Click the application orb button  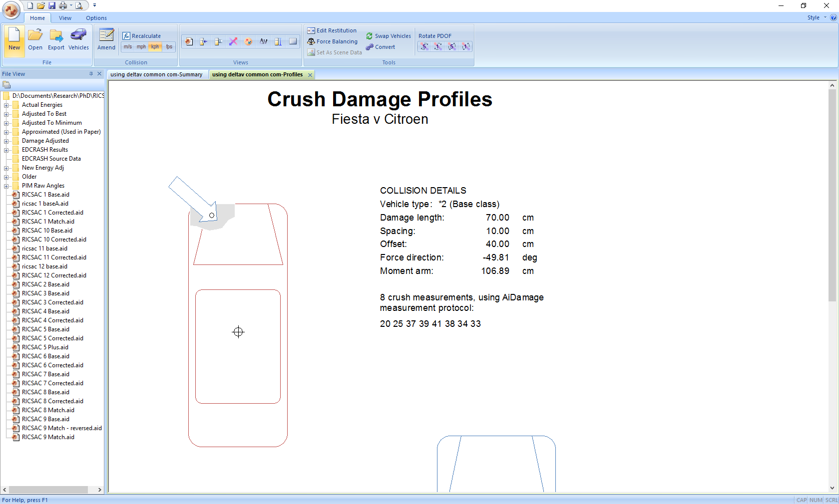point(11,9)
